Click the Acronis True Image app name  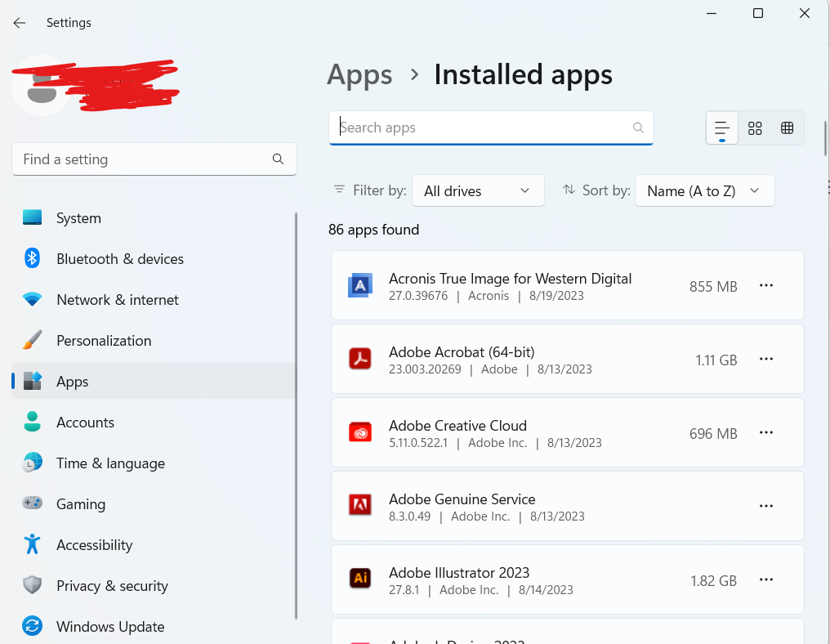click(511, 279)
